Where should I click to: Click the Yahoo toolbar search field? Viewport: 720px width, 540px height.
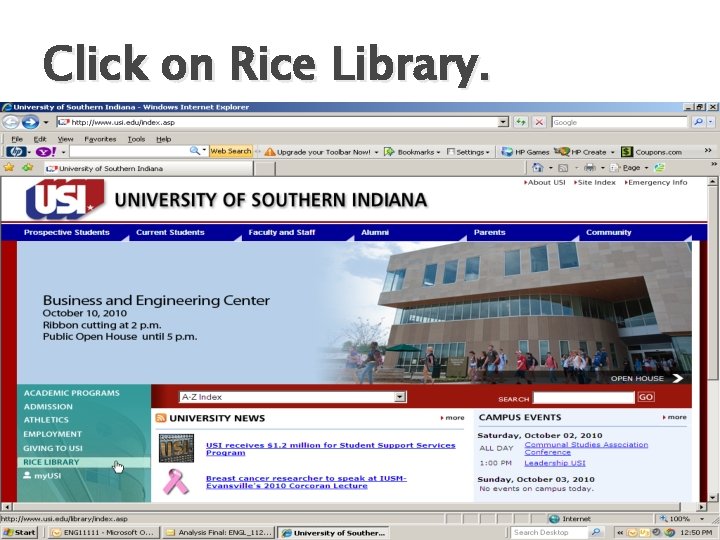(129, 151)
